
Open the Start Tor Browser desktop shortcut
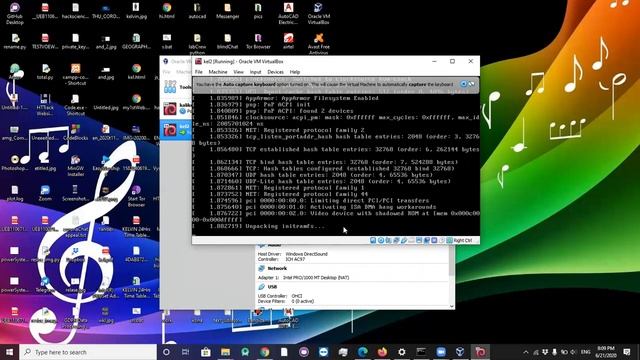point(136,196)
